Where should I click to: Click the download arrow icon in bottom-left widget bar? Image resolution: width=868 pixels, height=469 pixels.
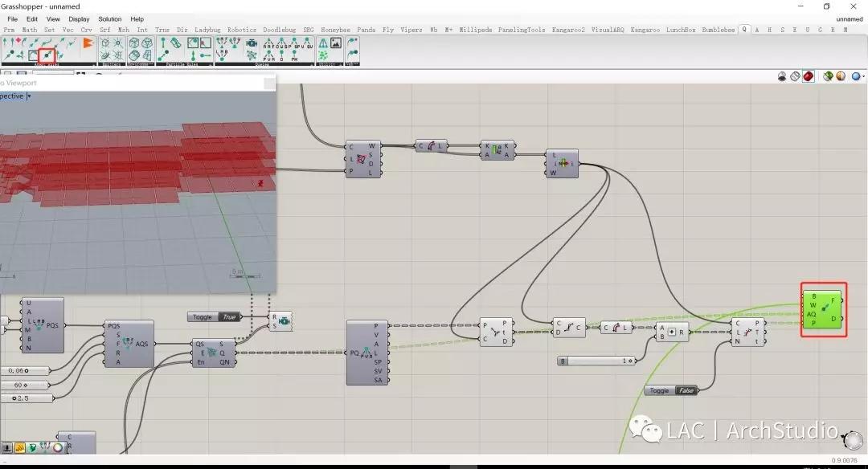coord(6,448)
